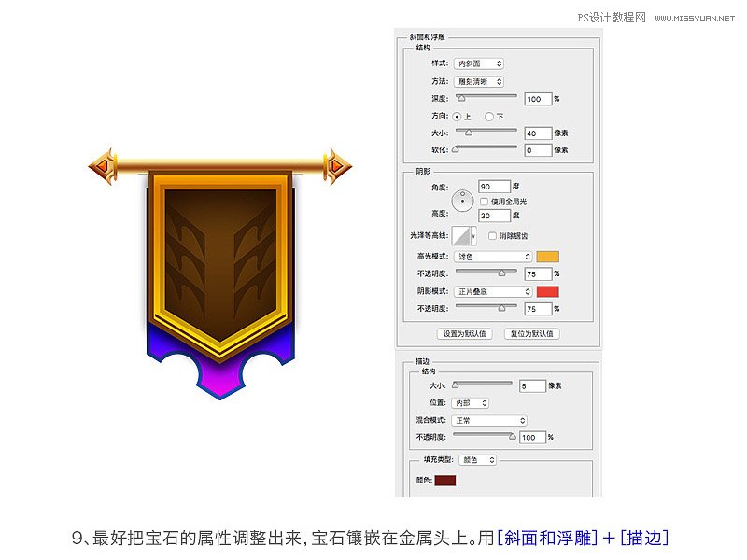Check the 消除锯齿 anti-alias checkbox
Viewport: 747px width, 560px height.
click(x=491, y=233)
